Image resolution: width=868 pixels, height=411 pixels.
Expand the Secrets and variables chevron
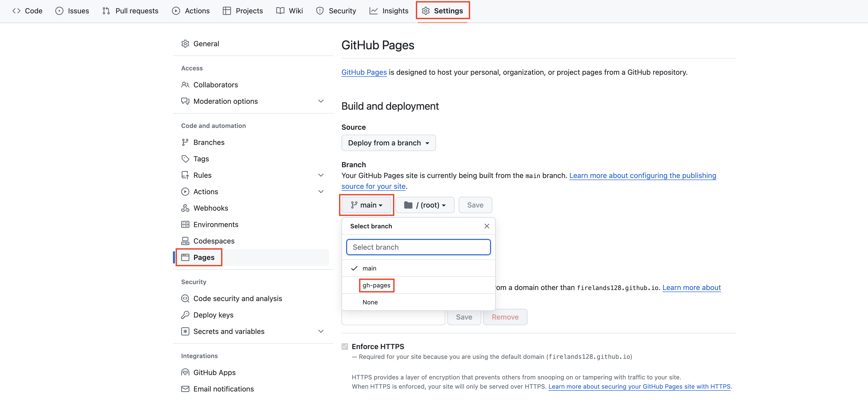321,332
